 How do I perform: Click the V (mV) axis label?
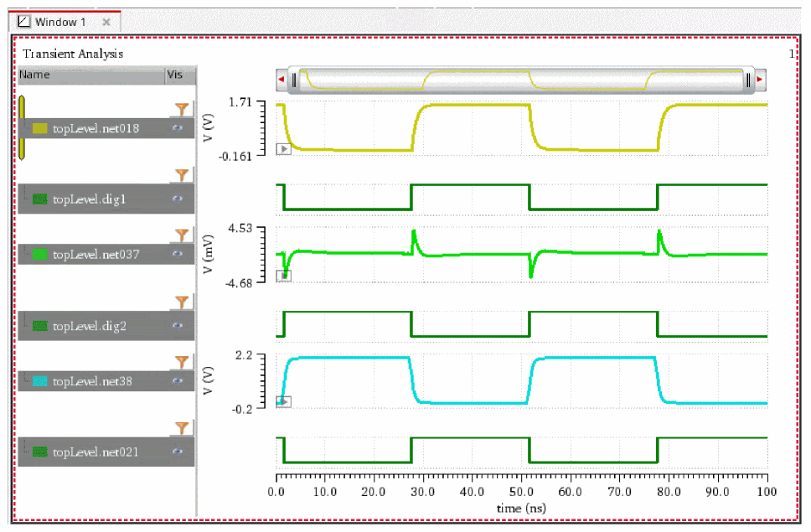tap(208, 255)
